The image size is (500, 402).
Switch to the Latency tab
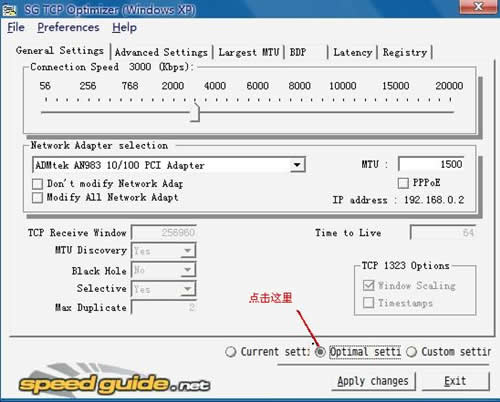(x=353, y=52)
